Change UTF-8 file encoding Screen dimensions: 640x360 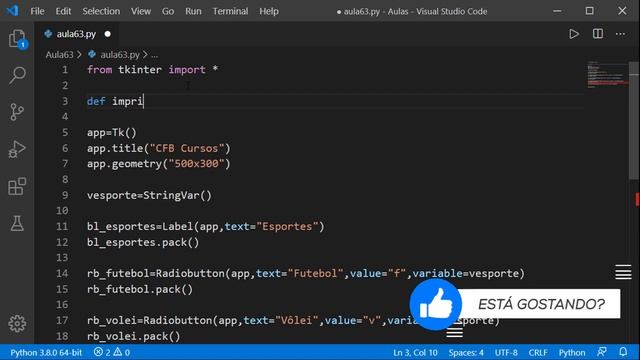tap(506, 352)
